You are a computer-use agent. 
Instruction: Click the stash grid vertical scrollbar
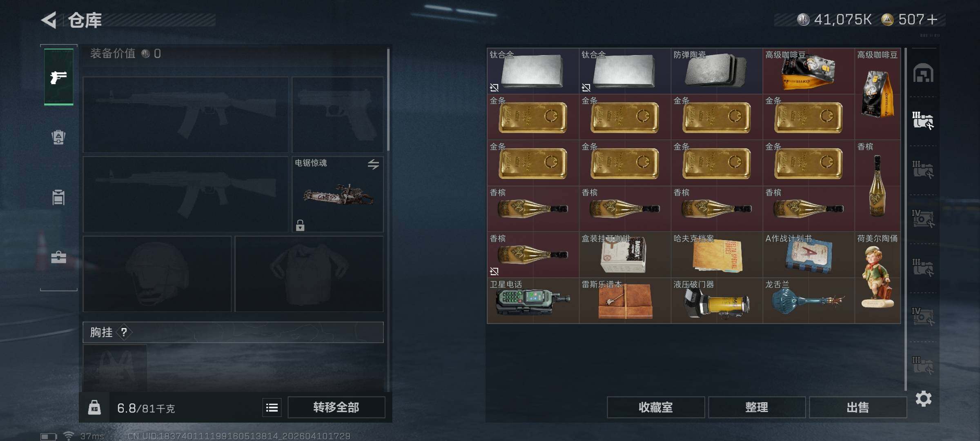pos(906,219)
